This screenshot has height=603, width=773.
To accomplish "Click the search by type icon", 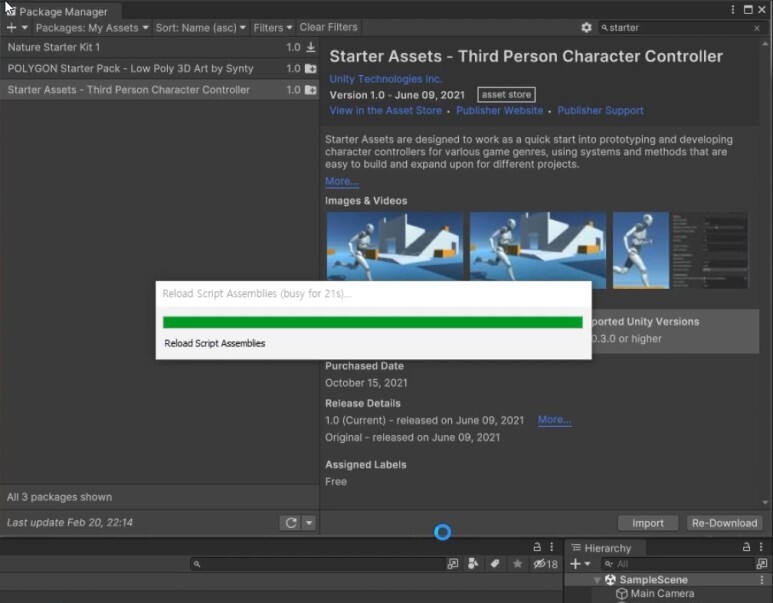I will pyautogui.click(x=473, y=563).
